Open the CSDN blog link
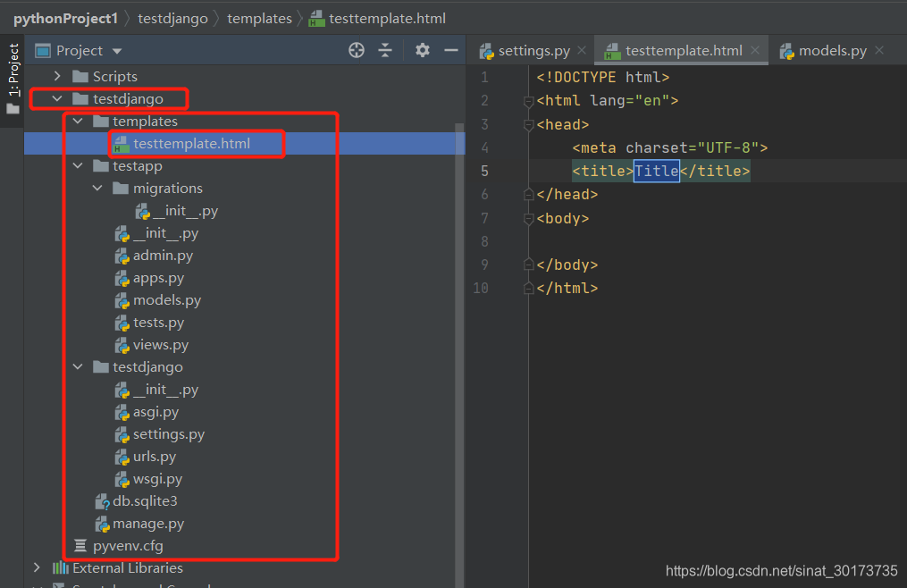This screenshot has height=588, width=907. click(781, 569)
